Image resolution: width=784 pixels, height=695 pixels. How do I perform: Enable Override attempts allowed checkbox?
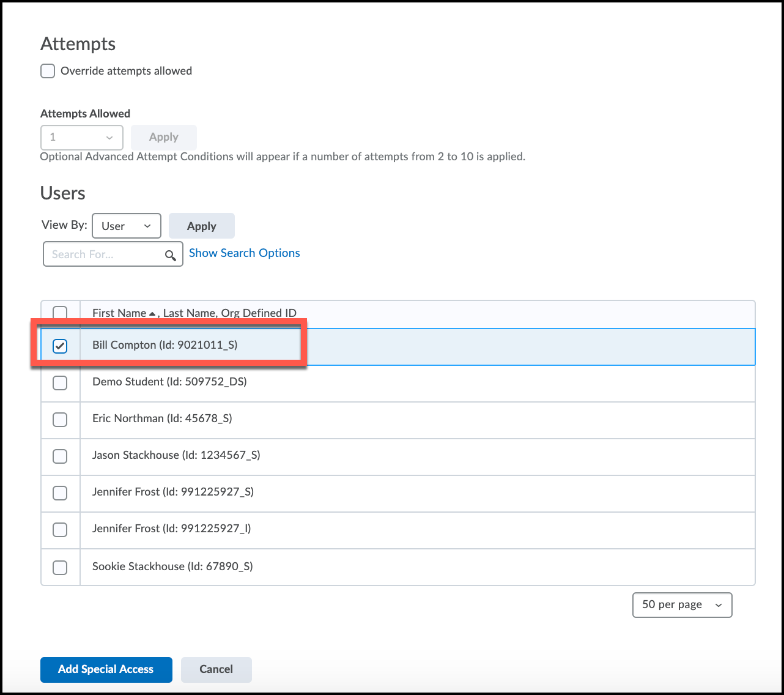(x=48, y=71)
